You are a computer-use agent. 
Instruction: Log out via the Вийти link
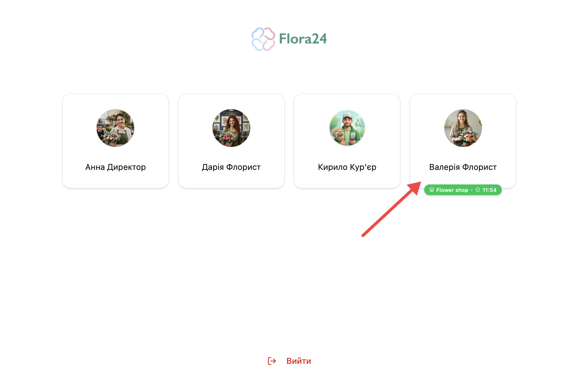click(298, 361)
